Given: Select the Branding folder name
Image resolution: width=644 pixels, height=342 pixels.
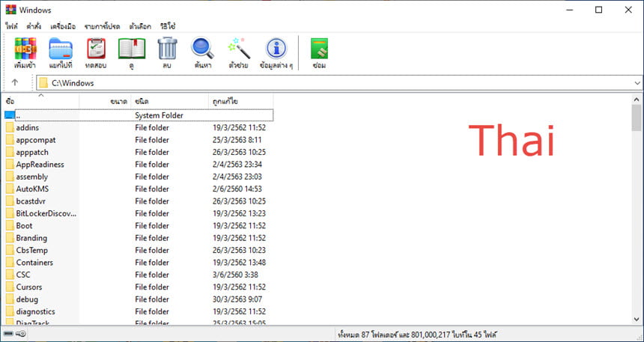Looking at the screenshot, I should 31,238.
